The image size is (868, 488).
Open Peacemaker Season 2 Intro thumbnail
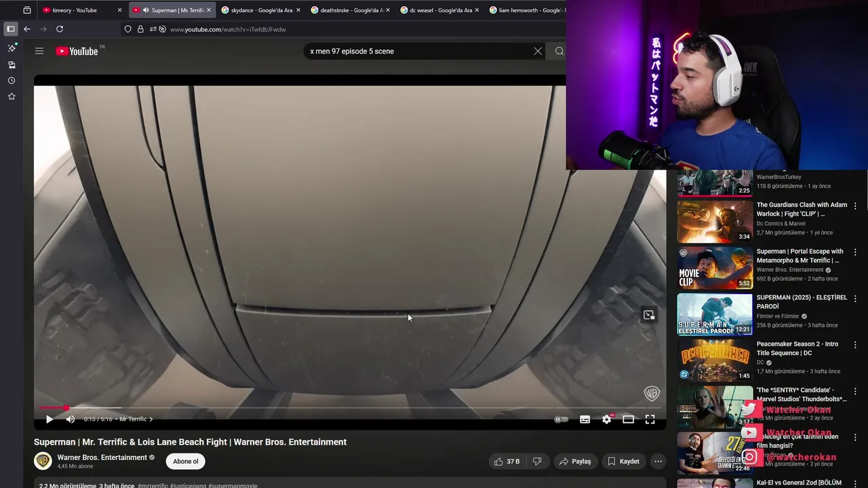715,361
